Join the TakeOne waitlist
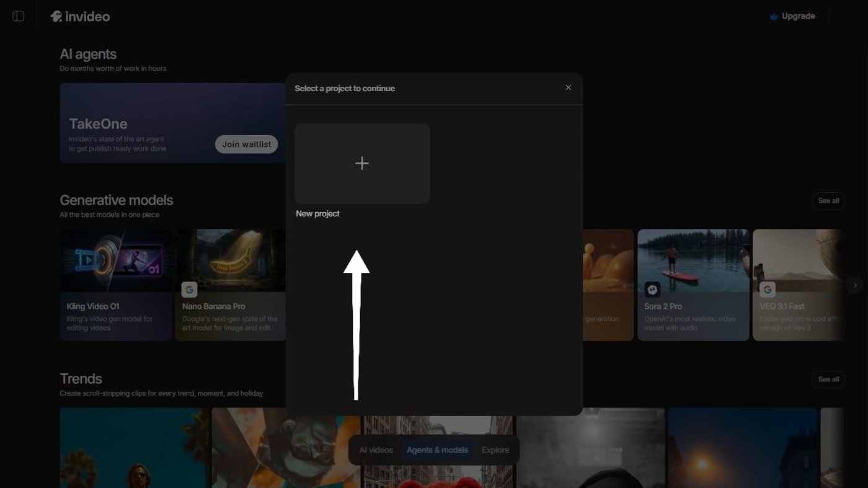 (x=246, y=144)
